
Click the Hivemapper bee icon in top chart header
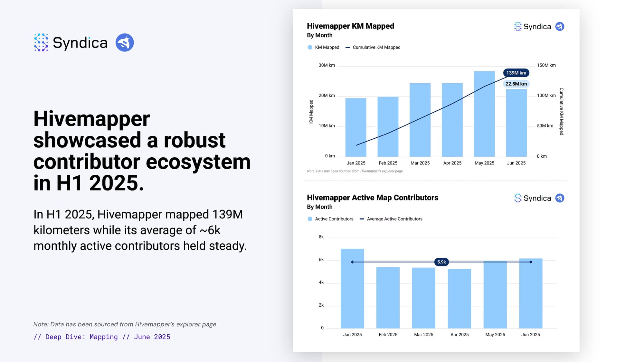coord(560,26)
